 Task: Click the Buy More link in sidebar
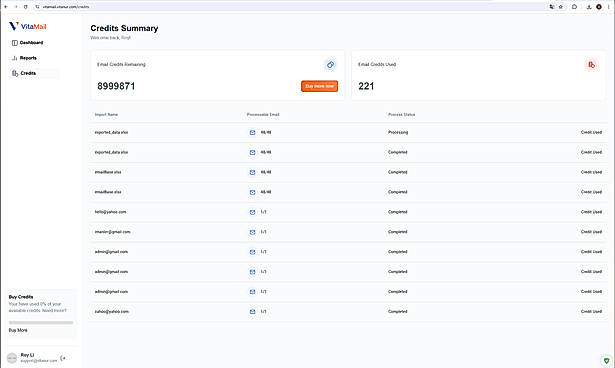(18, 330)
